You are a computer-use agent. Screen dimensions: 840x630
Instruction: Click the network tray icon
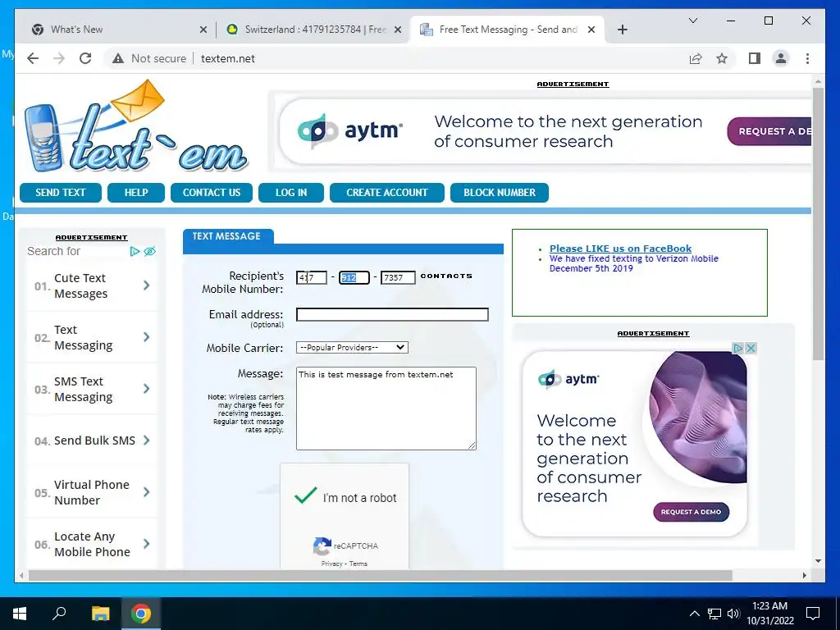click(714, 614)
